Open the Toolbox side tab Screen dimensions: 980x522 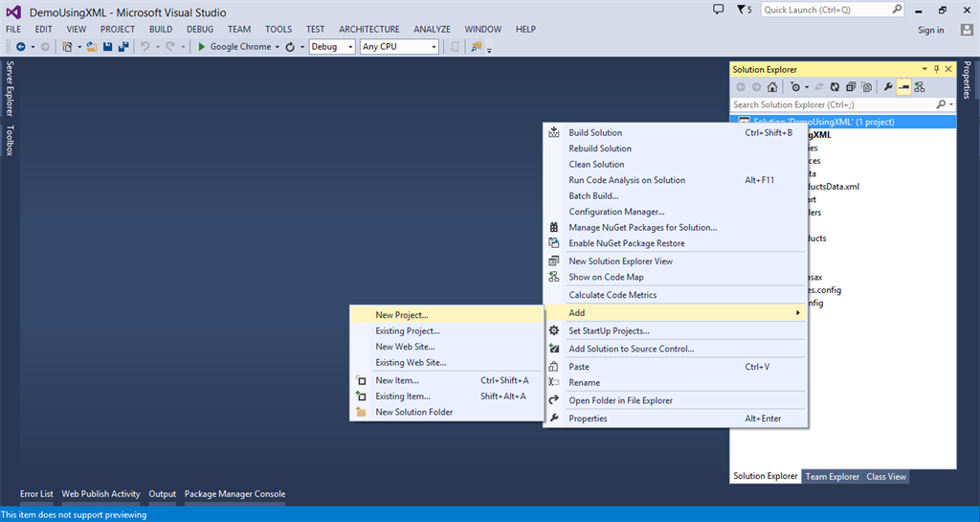point(10,140)
